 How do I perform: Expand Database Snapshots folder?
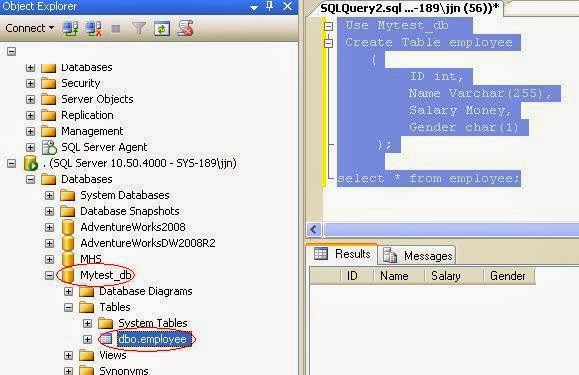49,211
